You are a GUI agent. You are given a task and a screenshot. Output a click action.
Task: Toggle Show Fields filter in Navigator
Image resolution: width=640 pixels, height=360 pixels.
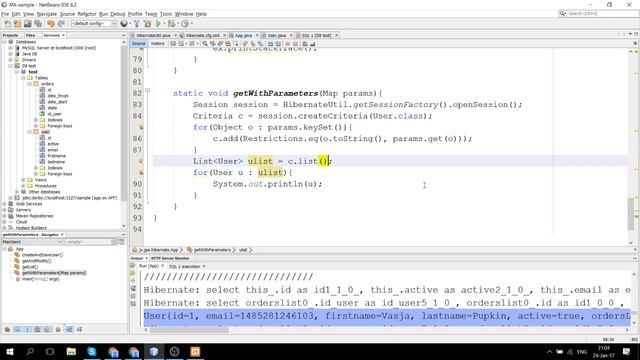click(x=17, y=329)
